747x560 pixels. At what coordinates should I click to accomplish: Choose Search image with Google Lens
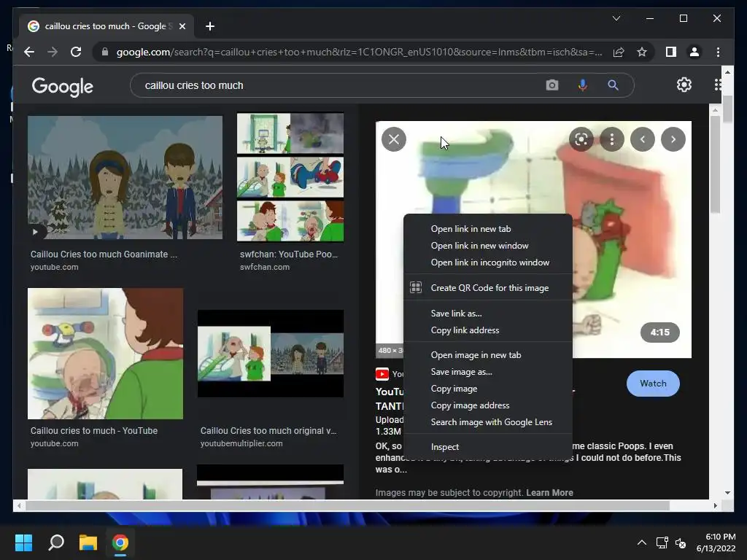(488, 422)
